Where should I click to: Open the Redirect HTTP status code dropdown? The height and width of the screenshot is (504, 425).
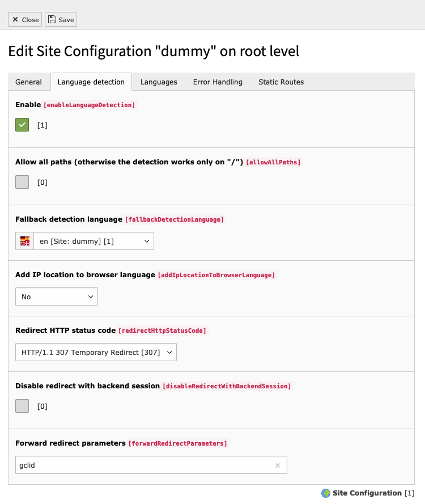pyautogui.click(x=96, y=352)
